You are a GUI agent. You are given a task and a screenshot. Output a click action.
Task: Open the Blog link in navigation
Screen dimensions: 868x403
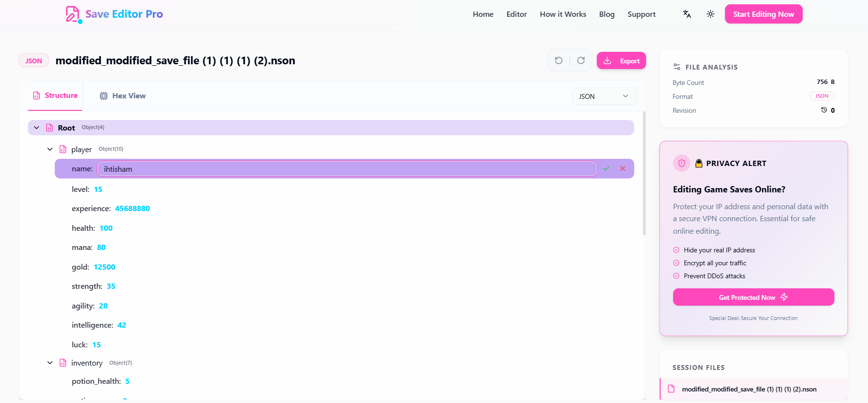(607, 14)
